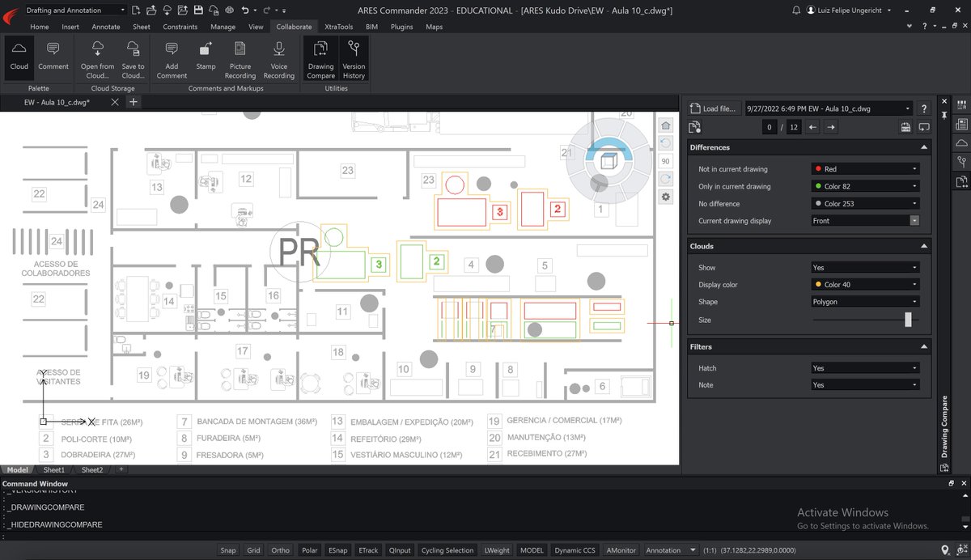Click the Undo arrow
Screen dimensions: 971x560
coord(244,11)
